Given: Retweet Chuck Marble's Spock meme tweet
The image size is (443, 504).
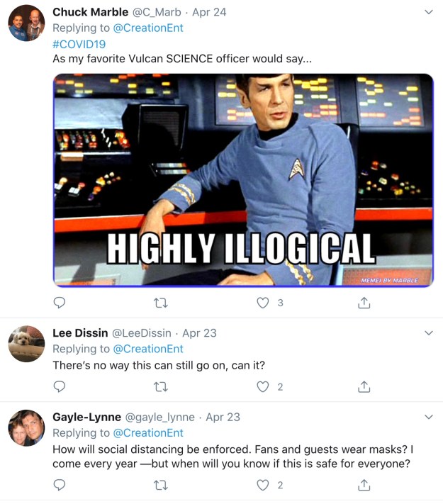Looking at the screenshot, I should pos(161,303).
